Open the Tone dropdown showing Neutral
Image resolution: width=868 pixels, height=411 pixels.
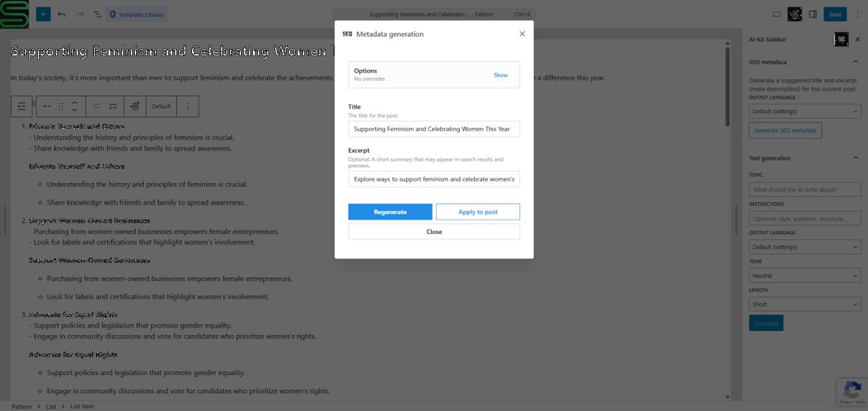805,275
